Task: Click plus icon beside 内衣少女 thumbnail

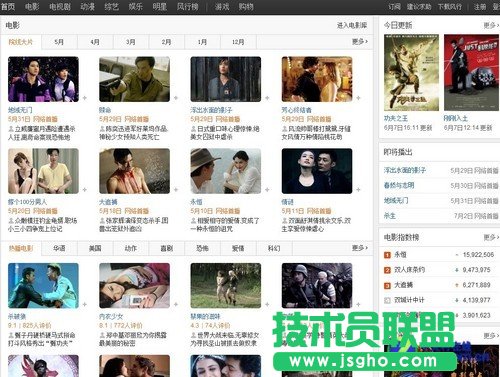Action: [x=176, y=304]
